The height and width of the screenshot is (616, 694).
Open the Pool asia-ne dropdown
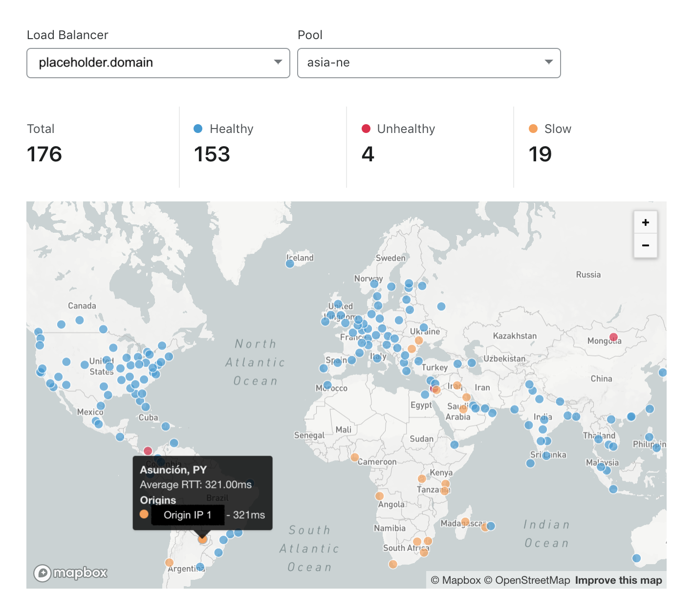click(429, 63)
